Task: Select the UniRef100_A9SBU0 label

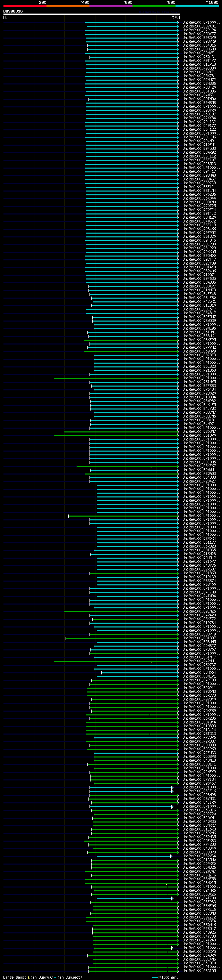Action: coord(199,68)
